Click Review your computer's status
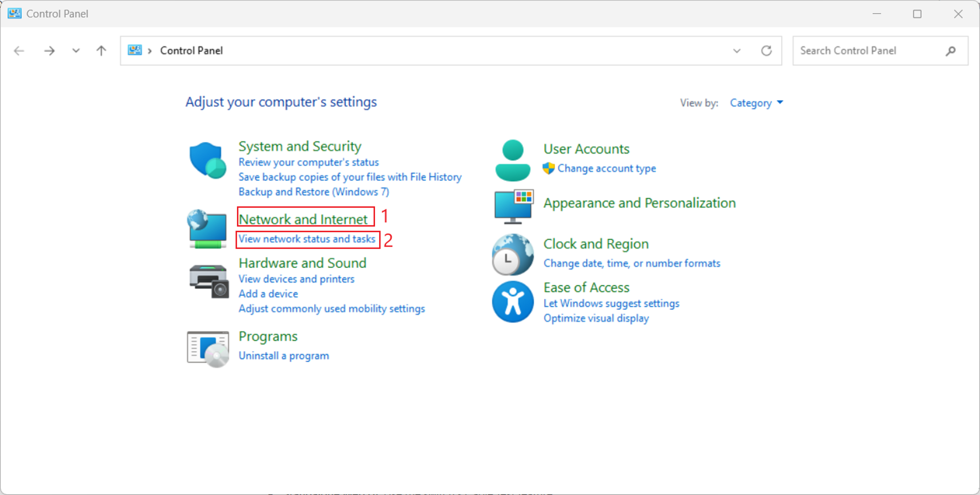Screen dimensions: 980x495 (309, 162)
